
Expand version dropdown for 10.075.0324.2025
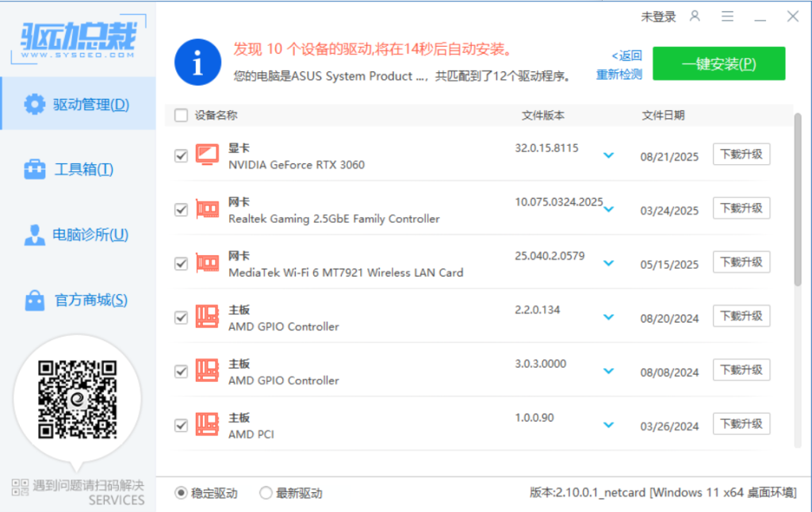click(608, 209)
